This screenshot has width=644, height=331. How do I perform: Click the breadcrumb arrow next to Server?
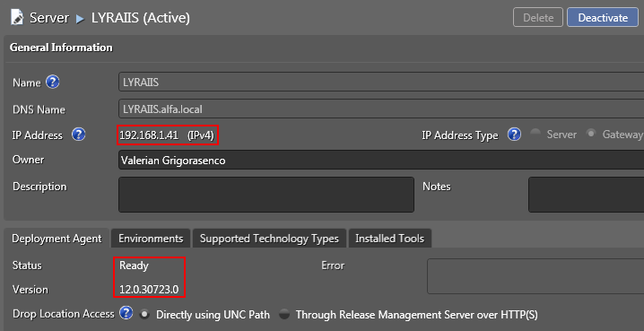pos(80,19)
